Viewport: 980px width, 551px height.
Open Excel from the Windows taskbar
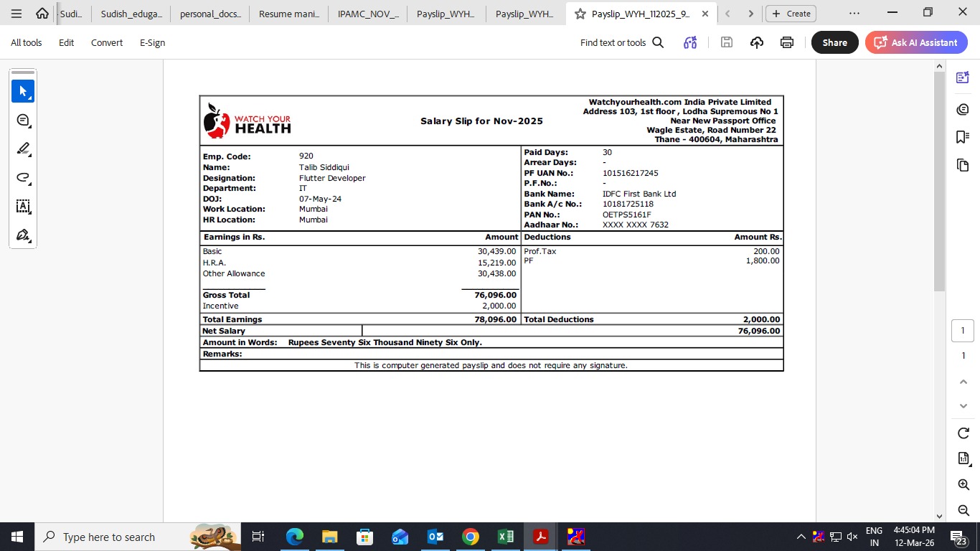pos(506,537)
